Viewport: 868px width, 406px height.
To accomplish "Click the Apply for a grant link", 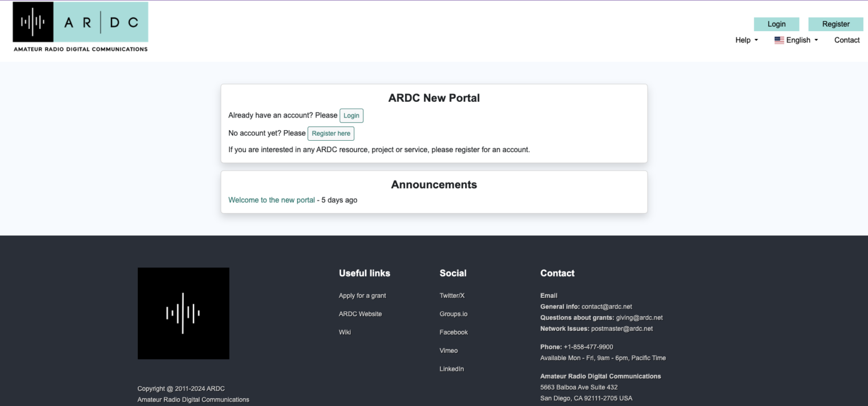I will (362, 295).
